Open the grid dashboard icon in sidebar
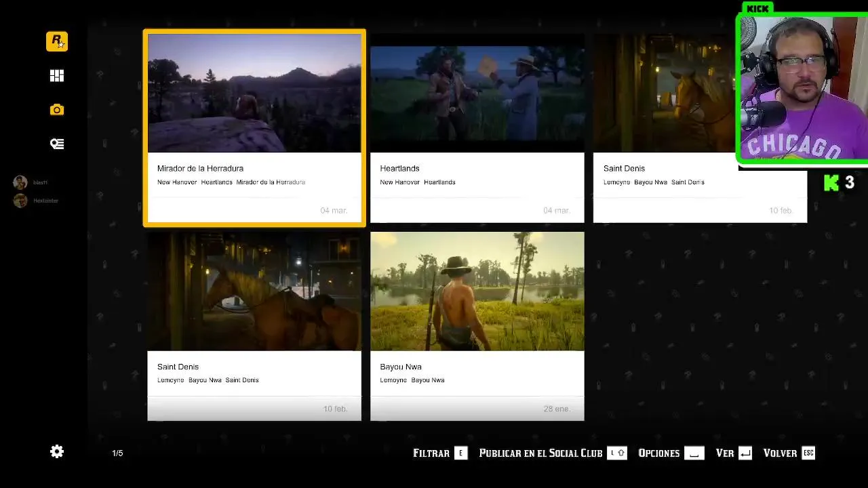Screen dimensions: 868x488 [x=57, y=76]
